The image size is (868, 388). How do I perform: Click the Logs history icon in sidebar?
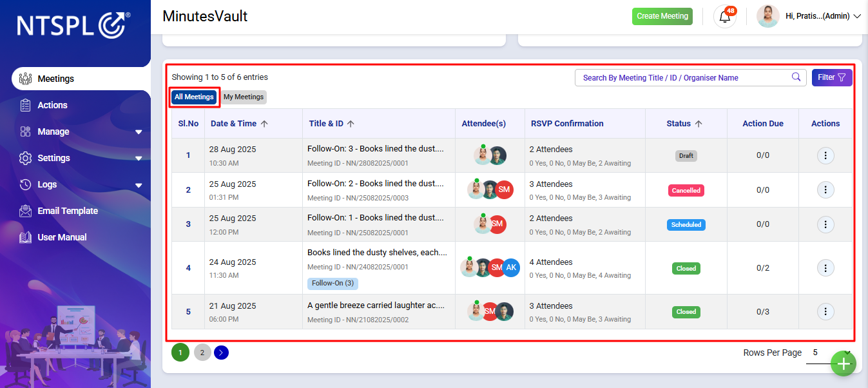tap(26, 184)
